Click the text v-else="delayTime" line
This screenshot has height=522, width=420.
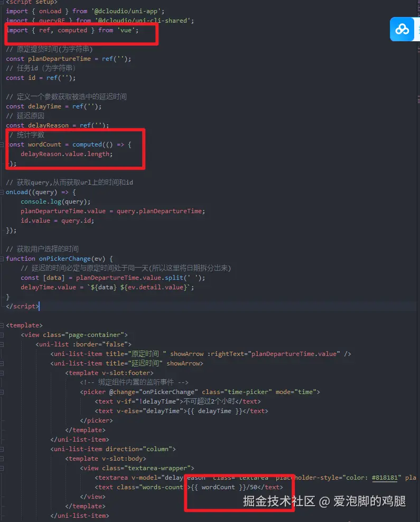pyautogui.click(x=181, y=411)
